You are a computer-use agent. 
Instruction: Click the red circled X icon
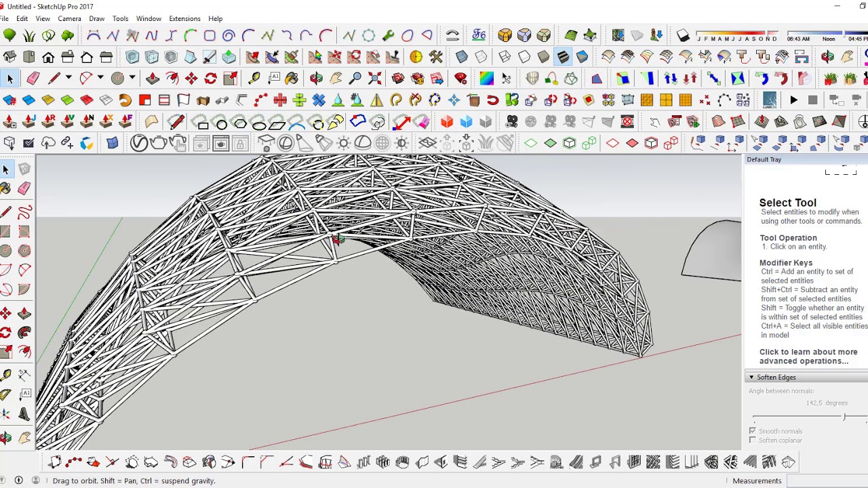pos(627,122)
